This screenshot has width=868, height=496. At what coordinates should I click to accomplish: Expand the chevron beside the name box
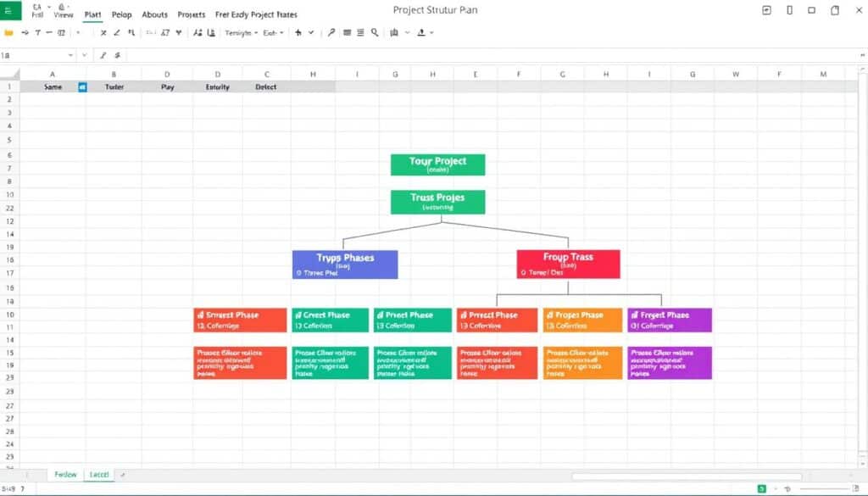(84, 55)
